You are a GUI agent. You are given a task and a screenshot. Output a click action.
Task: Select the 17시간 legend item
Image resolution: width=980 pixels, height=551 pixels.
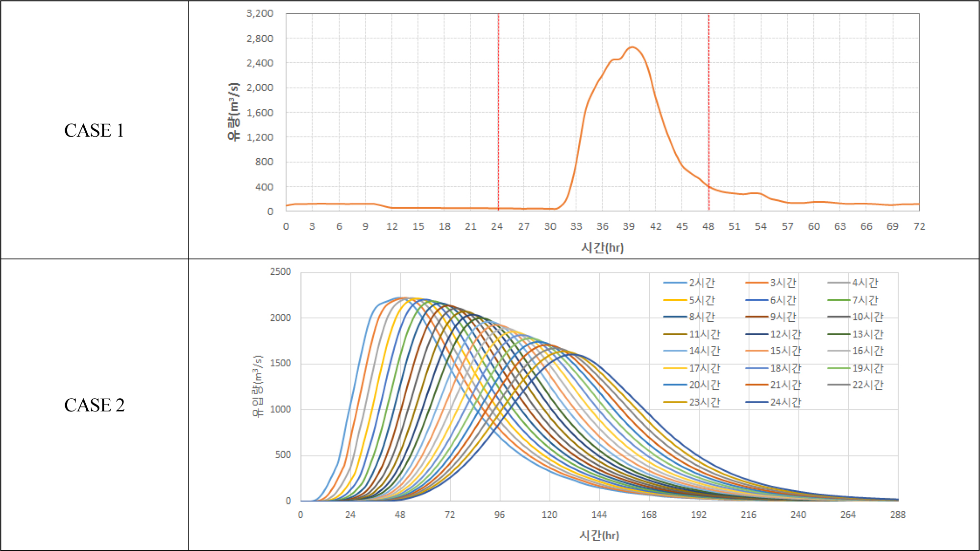[x=704, y=368]
